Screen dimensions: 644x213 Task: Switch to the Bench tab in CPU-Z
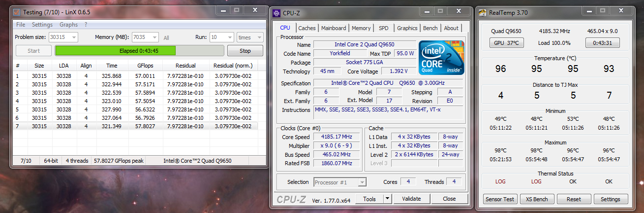tap(430, 29)
